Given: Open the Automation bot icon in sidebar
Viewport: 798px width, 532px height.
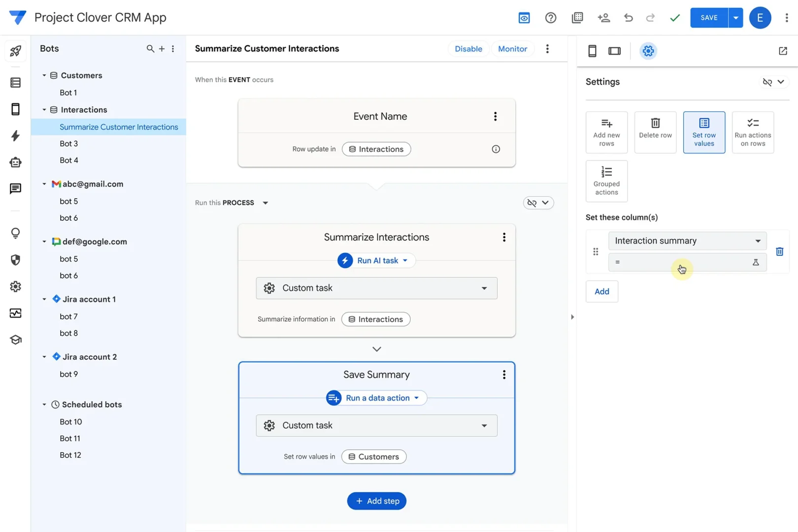Looking at the screenshot, I should point(15,162).
